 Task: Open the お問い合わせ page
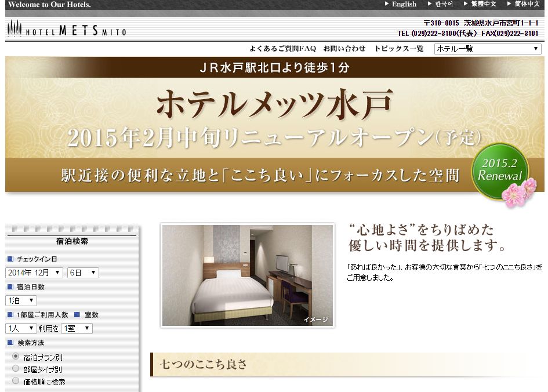click(x=344, y=49)
